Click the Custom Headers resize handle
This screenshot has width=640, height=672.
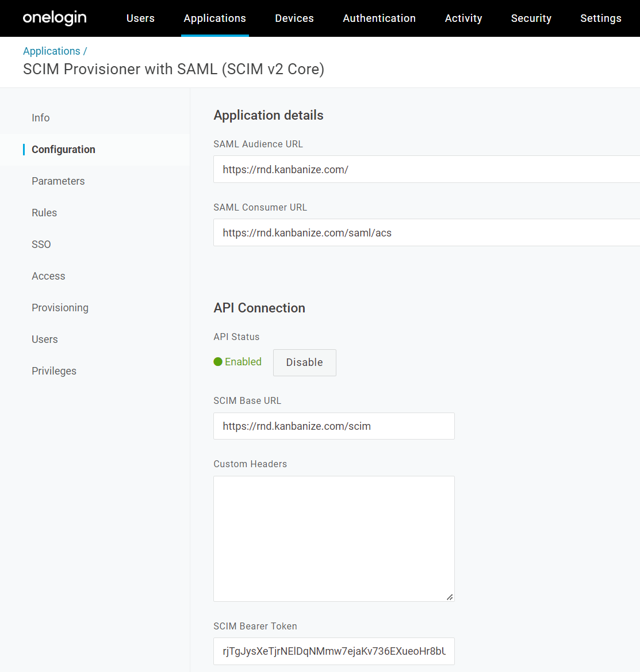449,597
